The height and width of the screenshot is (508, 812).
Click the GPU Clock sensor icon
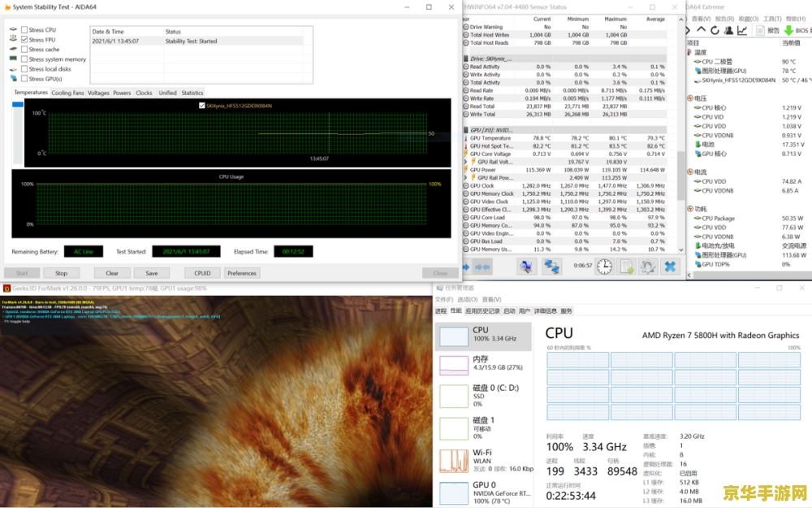coord(465,185)
